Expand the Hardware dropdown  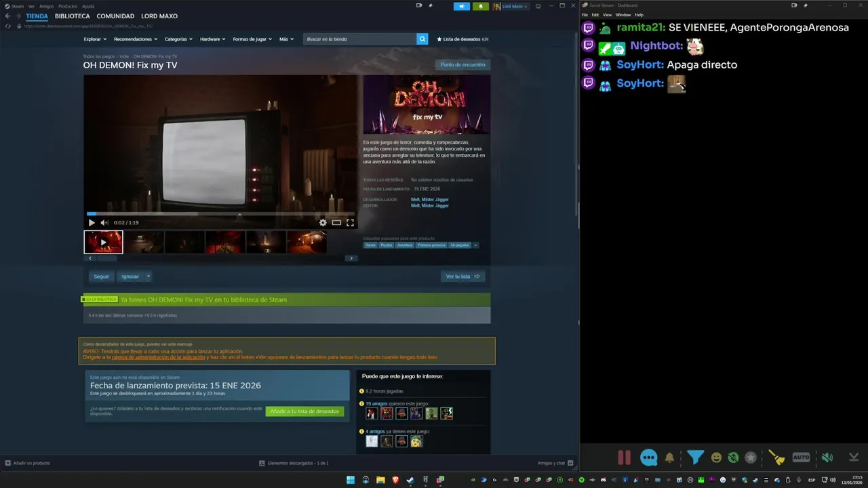coord(213,39)
